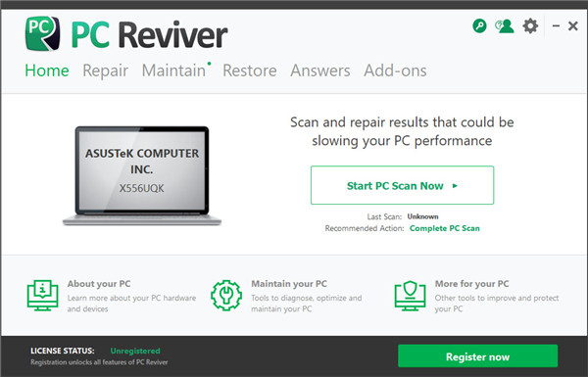Image resolution: width=588 pixels, height=377 pixels.
Task: Click the 'Last Scan: Unknown' value
Action: tap(422, 216)
